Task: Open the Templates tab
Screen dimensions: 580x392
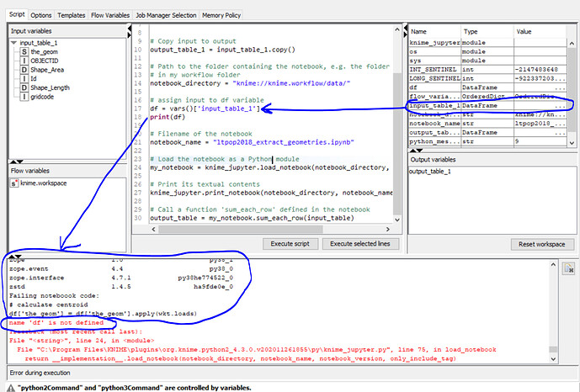Action: pos(71,15)
